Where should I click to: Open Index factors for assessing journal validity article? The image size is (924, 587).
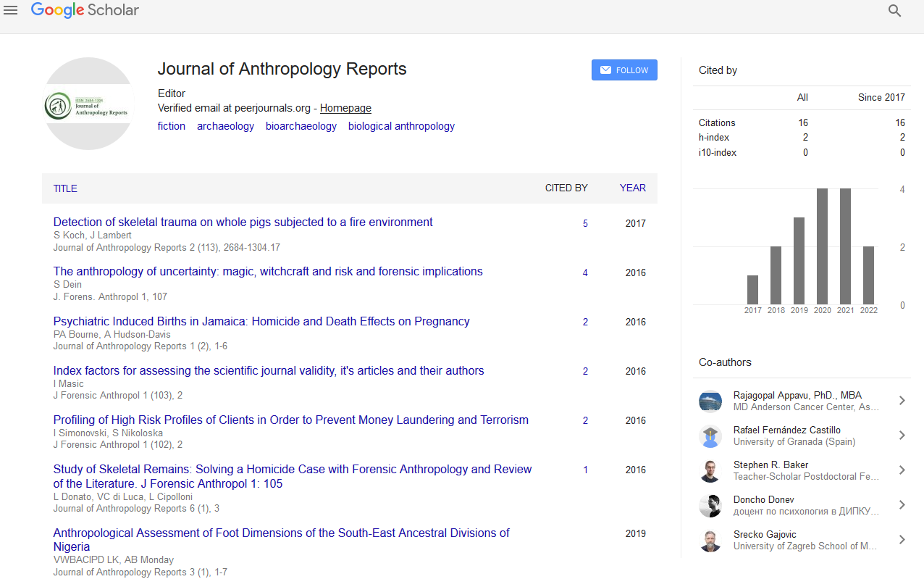269,370
